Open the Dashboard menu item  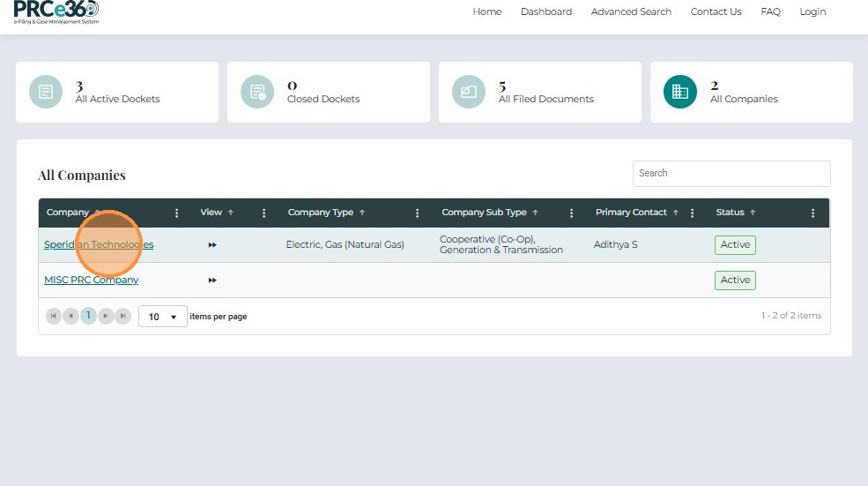coord(545,11)
